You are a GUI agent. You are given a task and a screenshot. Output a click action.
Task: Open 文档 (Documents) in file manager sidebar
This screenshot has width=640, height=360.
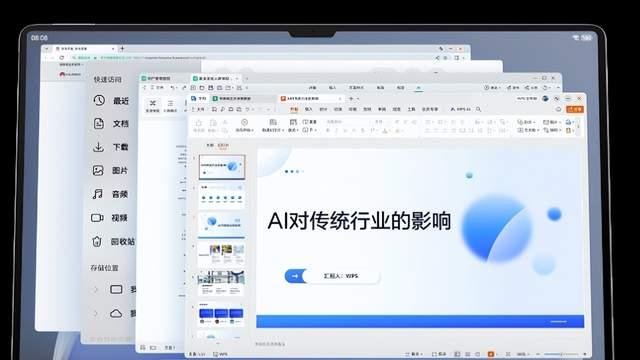click(x=111, y=123)
